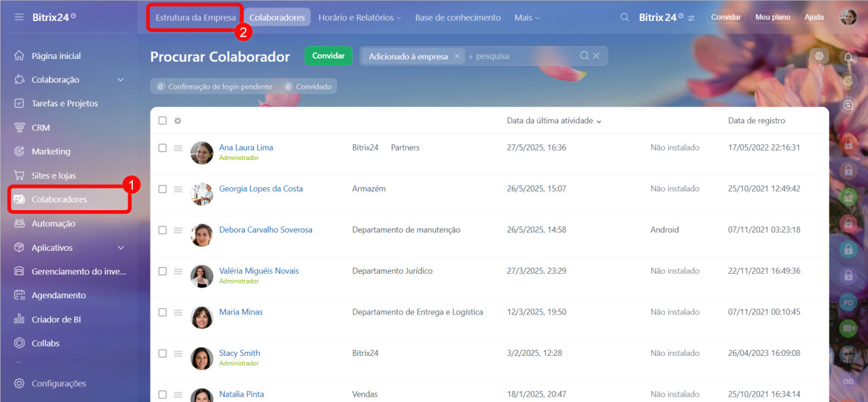Check the box for Valéria Miguéis Novais

[162, 271]
